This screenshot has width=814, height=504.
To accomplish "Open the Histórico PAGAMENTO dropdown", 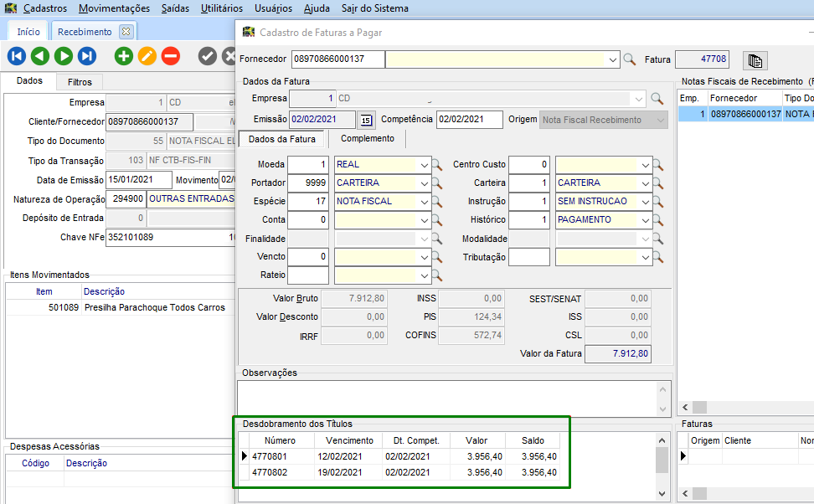I will 645,220.
